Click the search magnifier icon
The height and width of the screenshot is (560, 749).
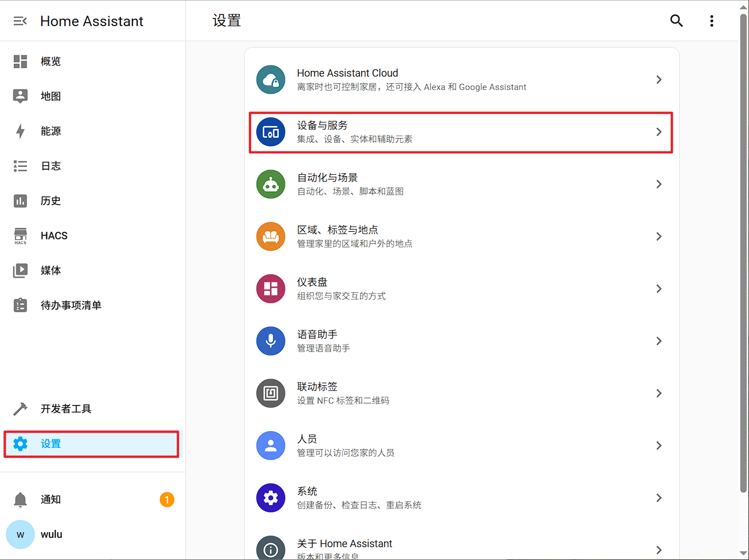(x=676, y=21)
